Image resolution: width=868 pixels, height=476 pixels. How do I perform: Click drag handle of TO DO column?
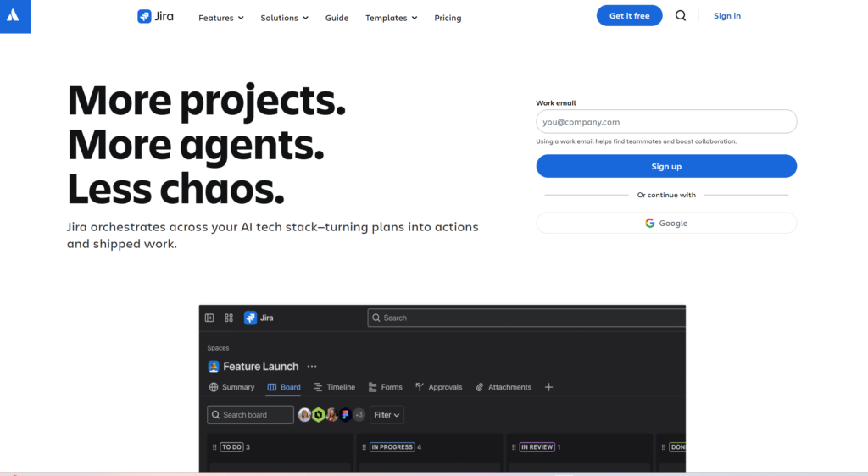coord(214,447)
